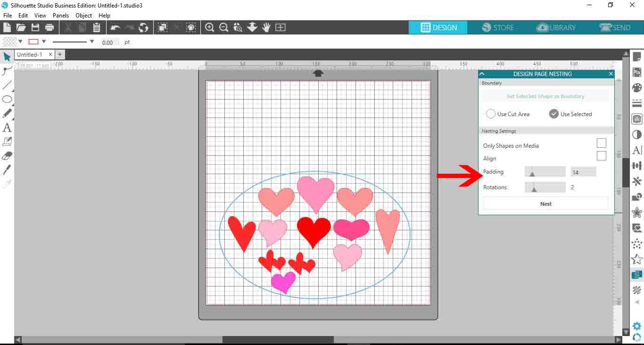Open the File menu
644x345 pixels.
coord(8,16)
